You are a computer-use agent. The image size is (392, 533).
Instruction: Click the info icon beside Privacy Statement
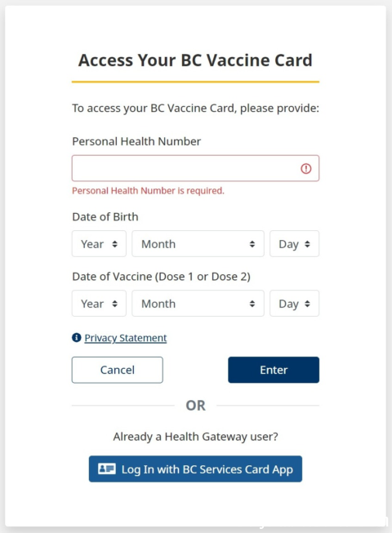(77, 338)
